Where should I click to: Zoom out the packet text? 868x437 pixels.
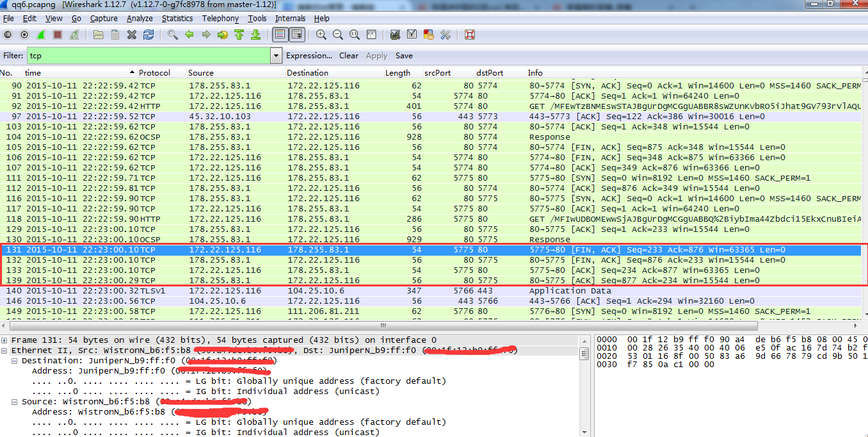pos(337,35)
